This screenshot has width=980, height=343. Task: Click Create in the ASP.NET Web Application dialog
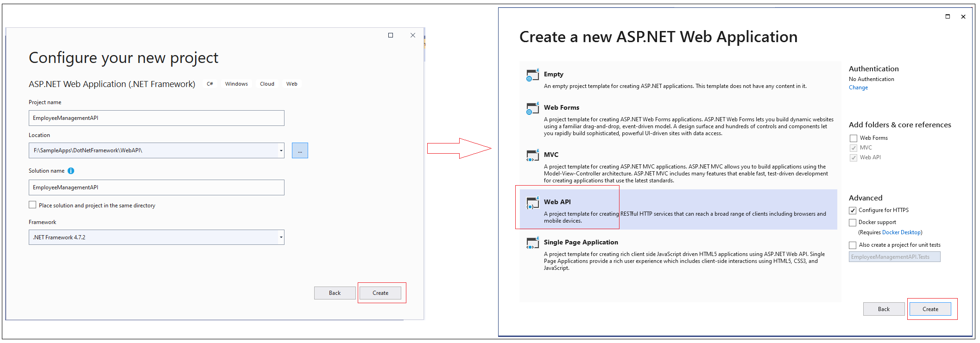930,309
